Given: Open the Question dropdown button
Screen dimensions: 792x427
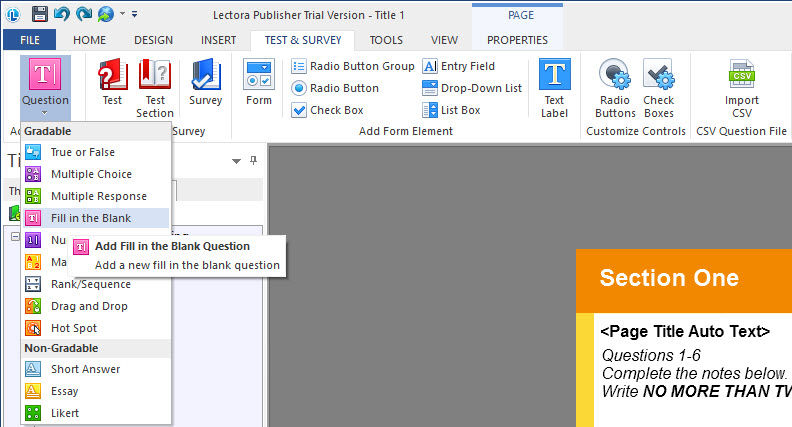Looking at the screenshot, I should 45,87.
